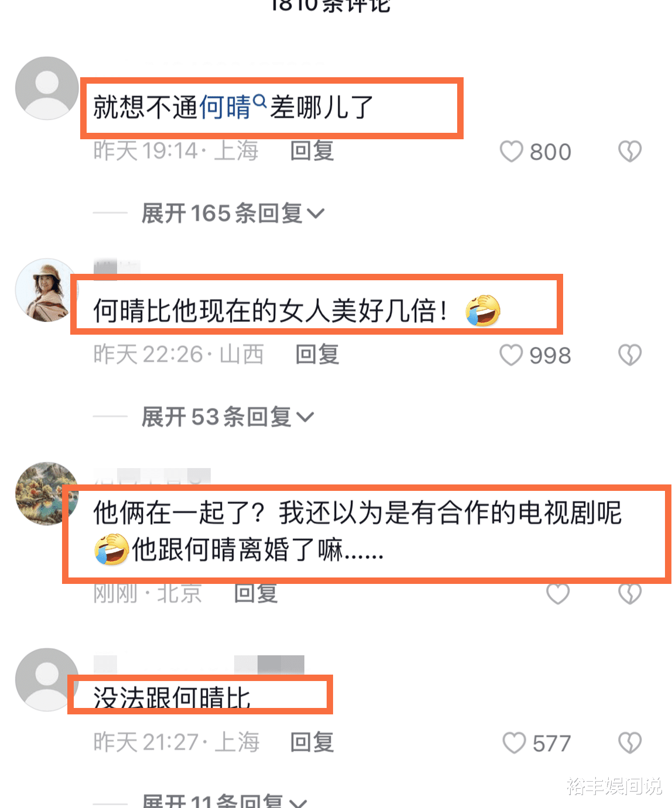Dislike the comment from 北京
Image resolution: width=672 pixels, height=808 pixels.
(x=630, y=593)
